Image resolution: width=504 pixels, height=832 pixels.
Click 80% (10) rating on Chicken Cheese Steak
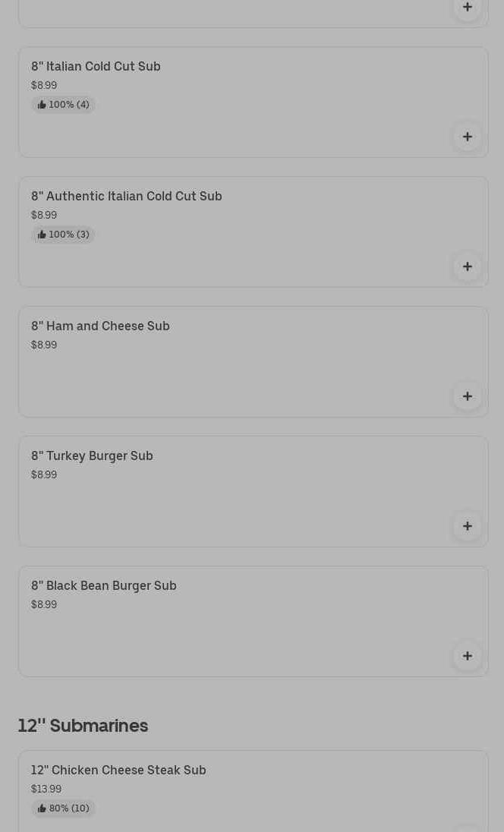click(64, 808)
